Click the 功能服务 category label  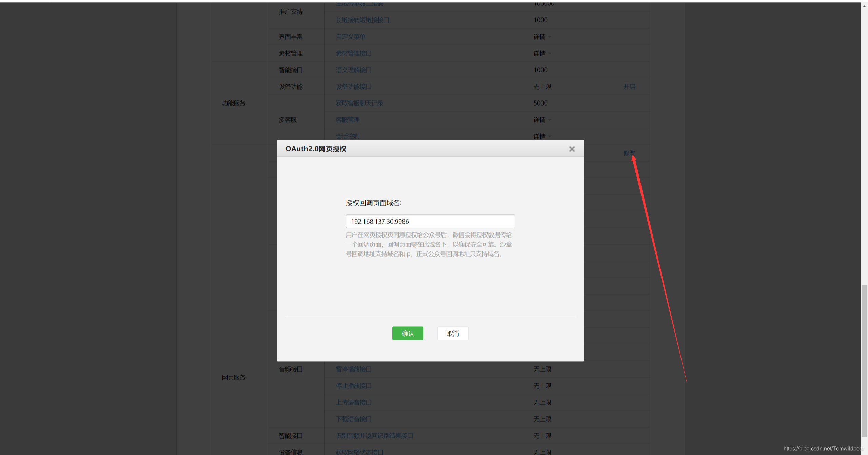pos(234,103)
